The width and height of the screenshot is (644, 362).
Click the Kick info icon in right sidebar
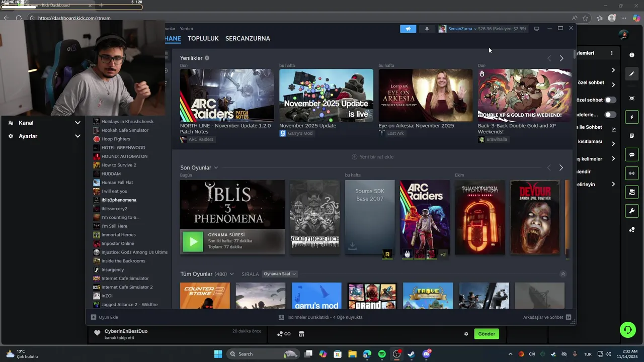[632, 55]
